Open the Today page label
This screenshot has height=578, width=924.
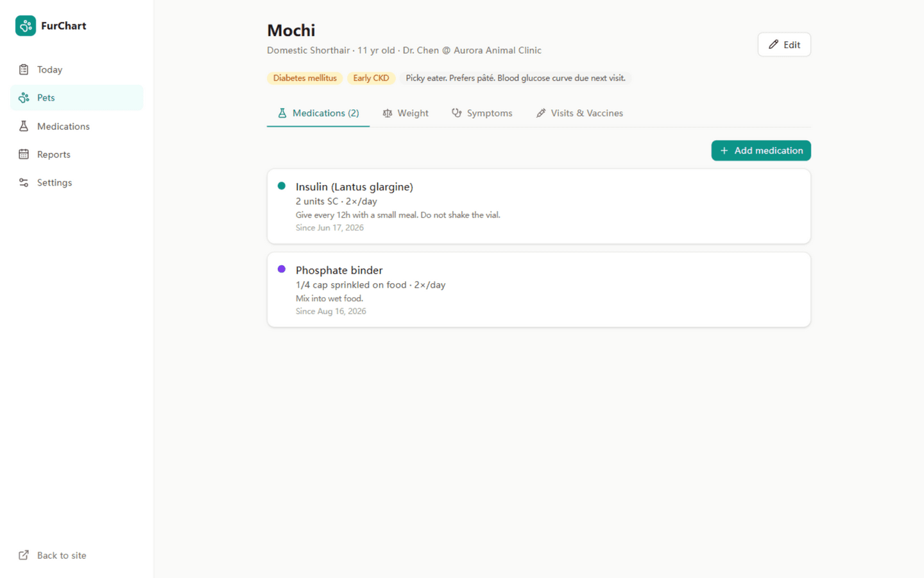pos(49,69)
